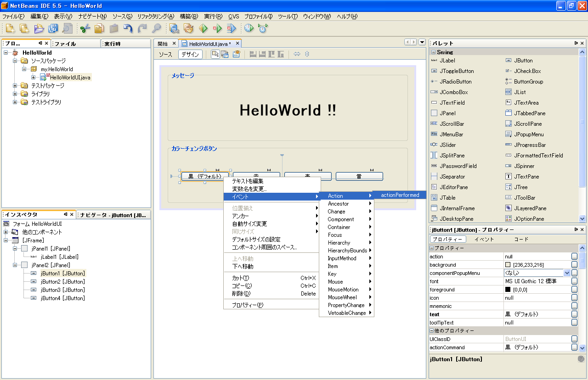588x380 pixels.
Task: Open the componentPopupMenu dropdown
Action: point(566,273)
